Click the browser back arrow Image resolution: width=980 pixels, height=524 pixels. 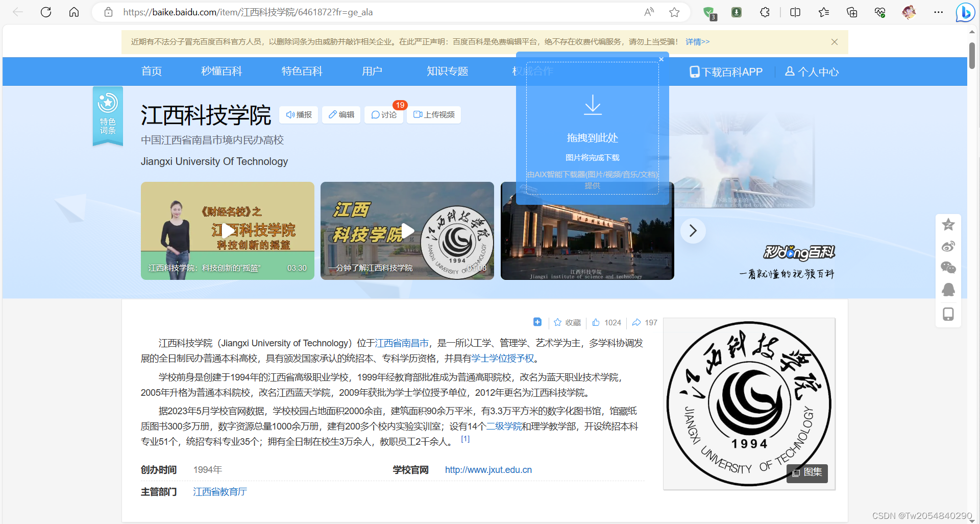point(18,12)
